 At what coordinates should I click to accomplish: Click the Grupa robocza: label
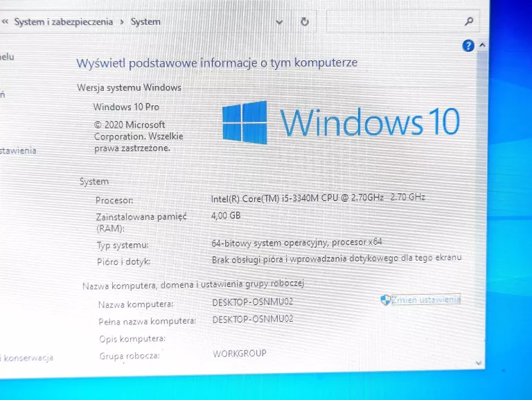point(130,356)
